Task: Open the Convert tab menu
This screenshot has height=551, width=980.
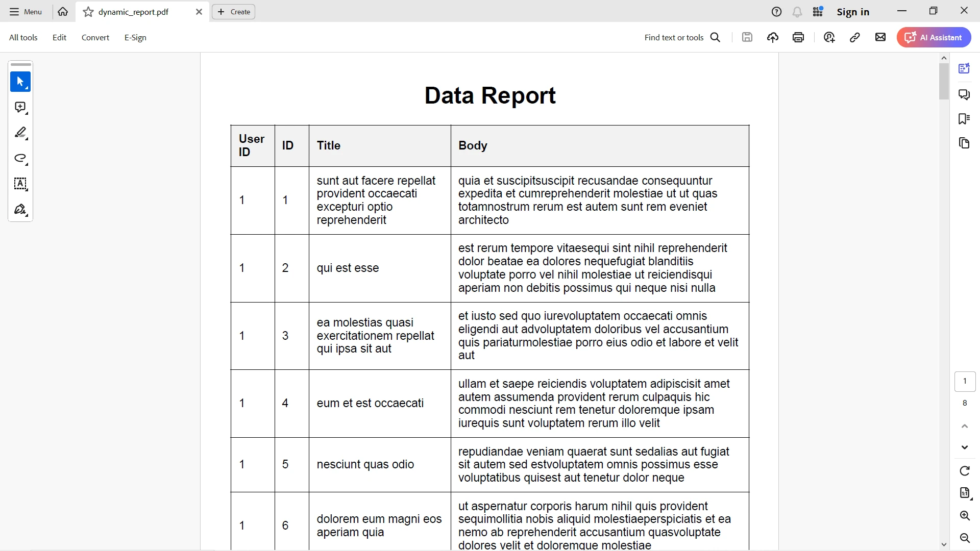Action: tap(95, 37)
